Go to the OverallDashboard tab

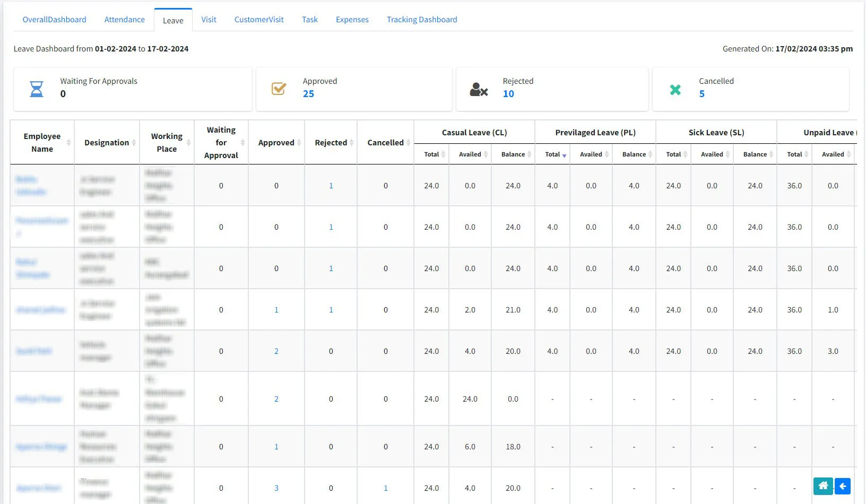pos(54,20)
